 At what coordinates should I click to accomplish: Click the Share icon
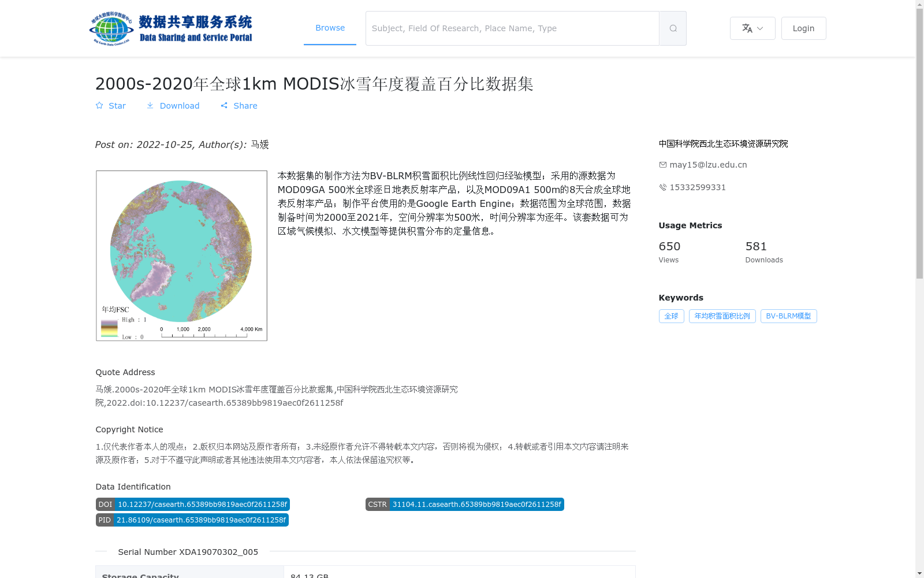224,105
